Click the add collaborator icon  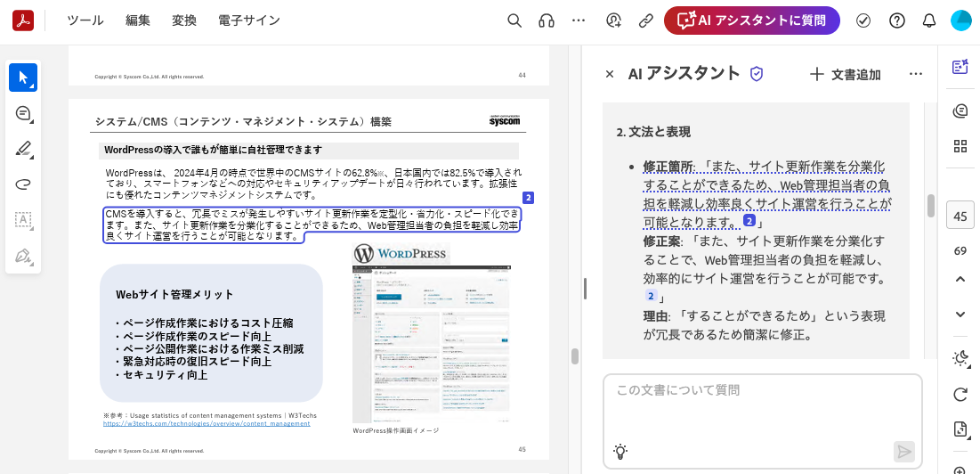[613, 20]
